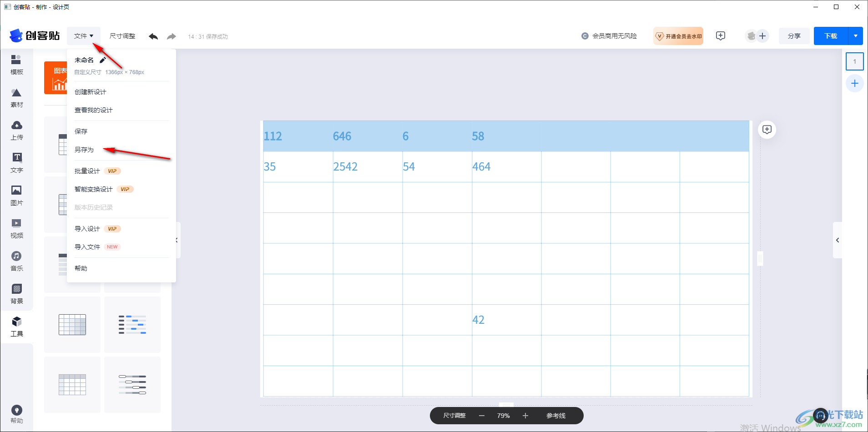Expand the 下载 download options arrow
Viewport: 868px width, 432px height.
coord(856,36)
